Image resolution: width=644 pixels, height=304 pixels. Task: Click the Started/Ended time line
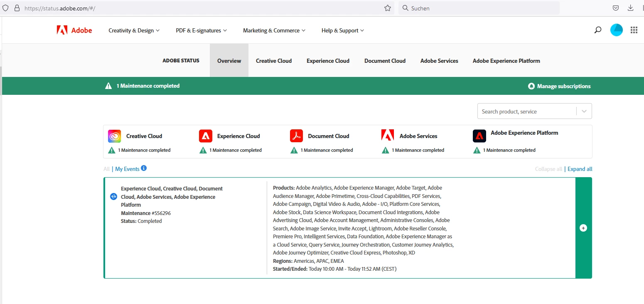[x=335, y=269]
